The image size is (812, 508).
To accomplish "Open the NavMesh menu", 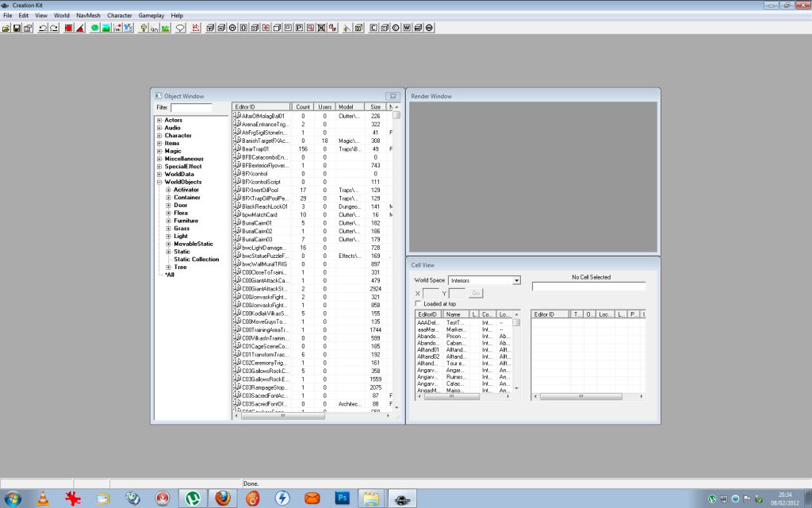I will (x=89, y=16).
